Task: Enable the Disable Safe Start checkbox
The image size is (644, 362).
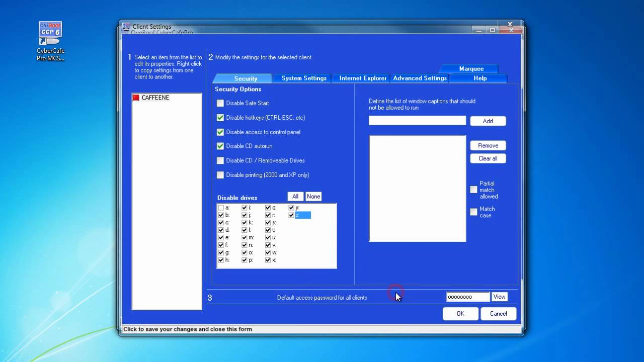Action: point(220,103)
